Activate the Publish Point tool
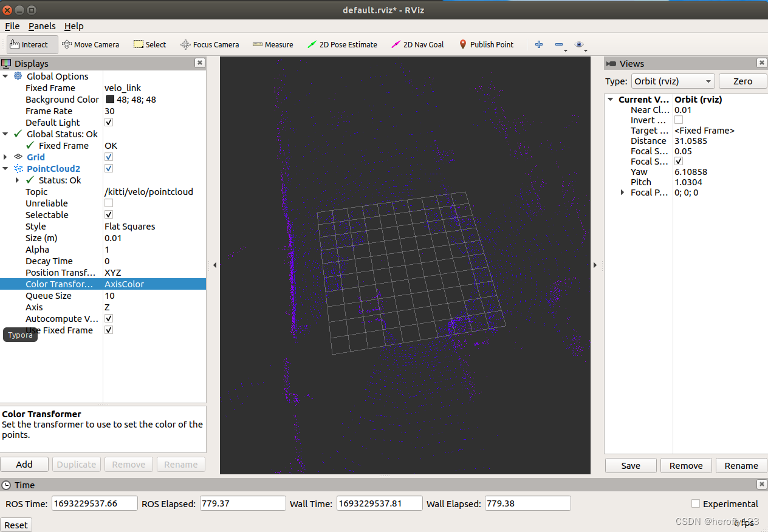This screenshot has height=532, width=768. pyautogui.click(x=485, y=44)
